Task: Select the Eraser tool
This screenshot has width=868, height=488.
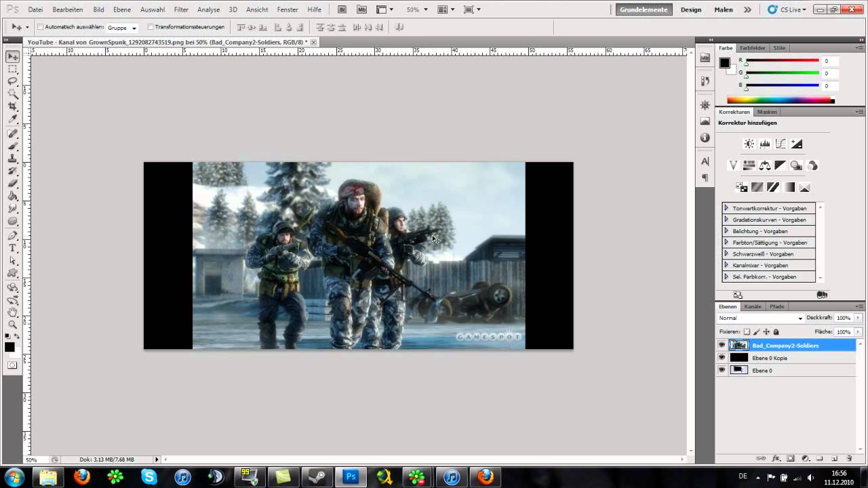Action: click(12, 184)
